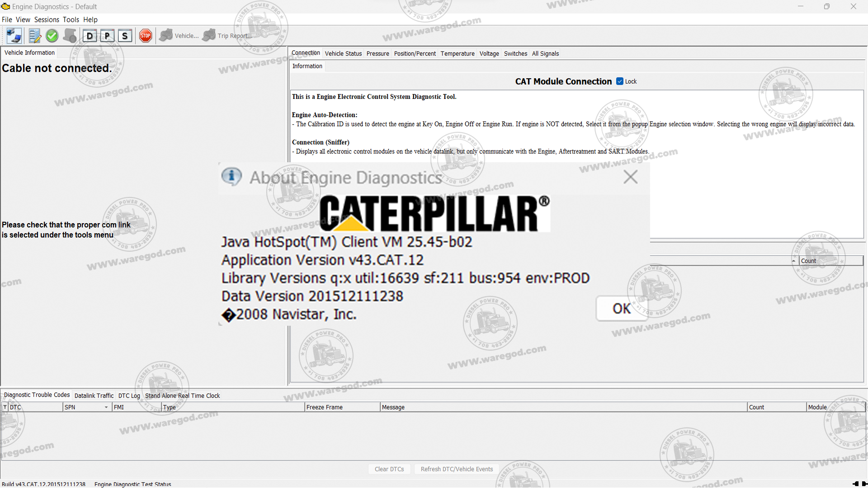Select the Datalink Traffic tab

pyautogui.click(x=94, y=395)
